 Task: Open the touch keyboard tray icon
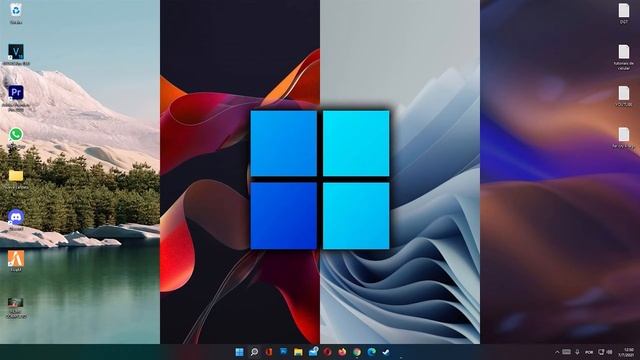tap(567, 352)
